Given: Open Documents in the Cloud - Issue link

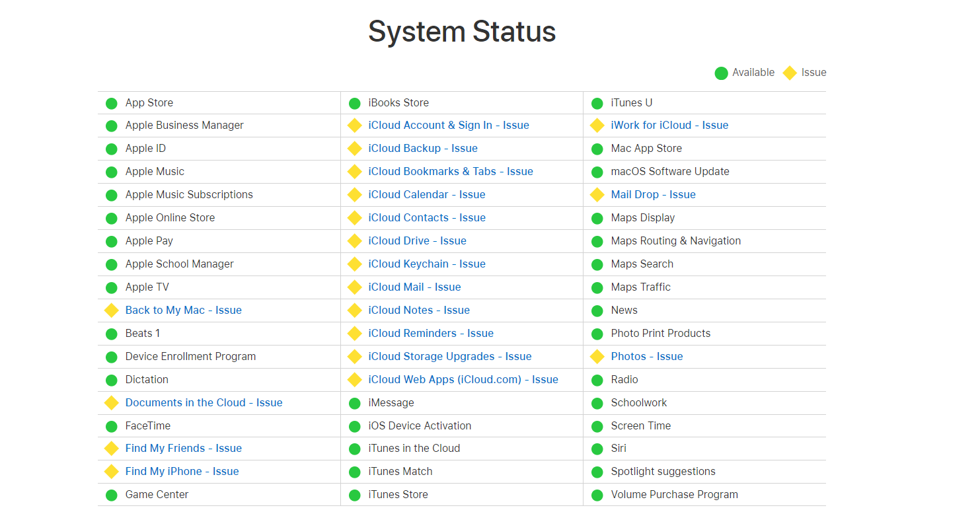Looking at the screenshot, I should click(x=204, y=403).
